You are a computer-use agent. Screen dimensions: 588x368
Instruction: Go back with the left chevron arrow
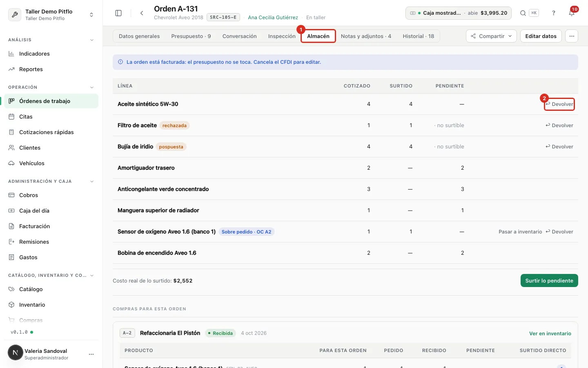pos(142,13)
